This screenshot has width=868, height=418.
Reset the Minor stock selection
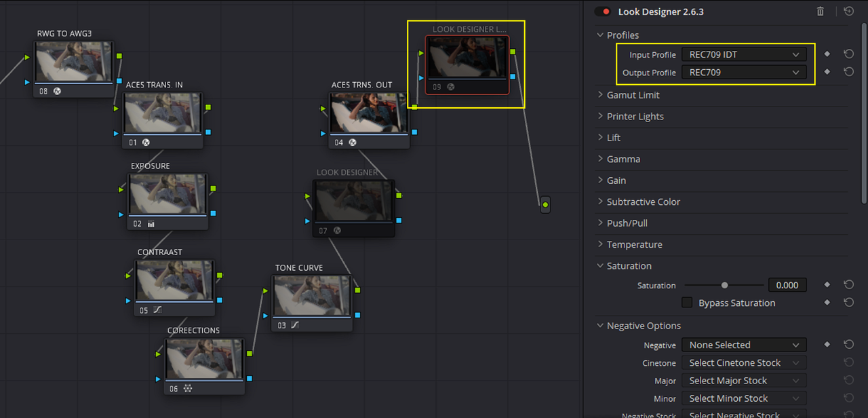click(848, 398)
